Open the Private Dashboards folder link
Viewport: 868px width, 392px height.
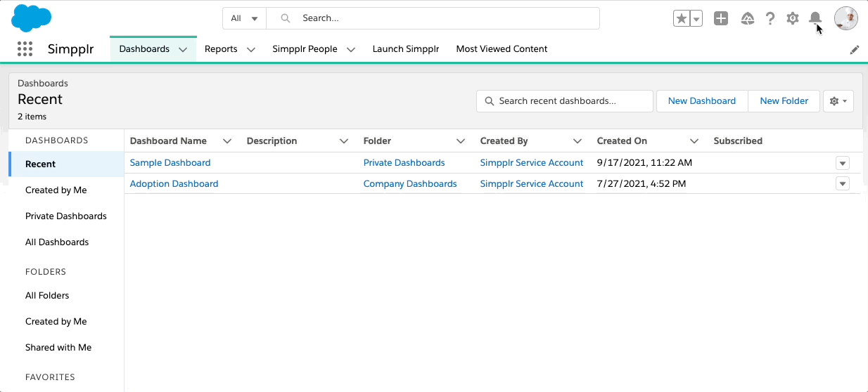pos(404,162)
